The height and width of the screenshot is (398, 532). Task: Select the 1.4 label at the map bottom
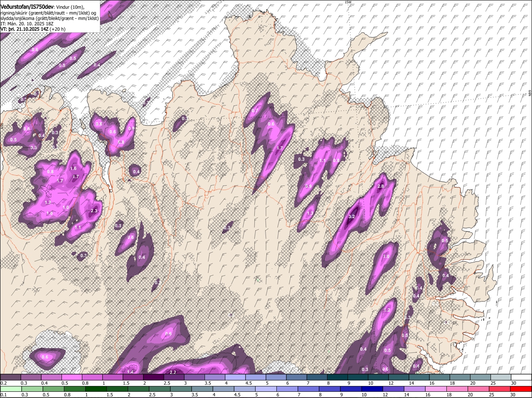coord(130,371)
